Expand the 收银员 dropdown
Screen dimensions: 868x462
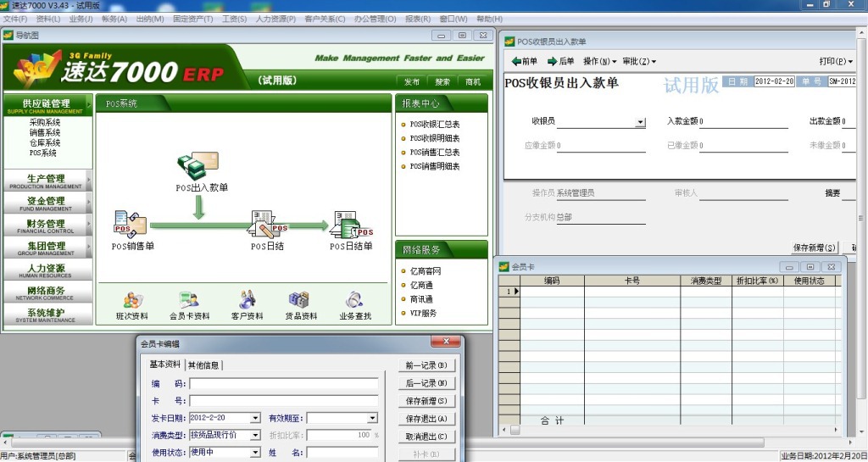(641, 122)
